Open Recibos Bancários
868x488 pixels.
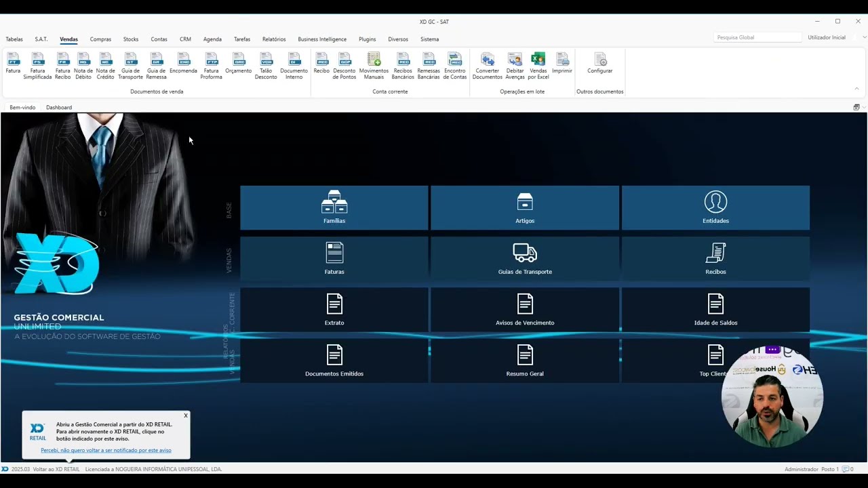(403, 66)
